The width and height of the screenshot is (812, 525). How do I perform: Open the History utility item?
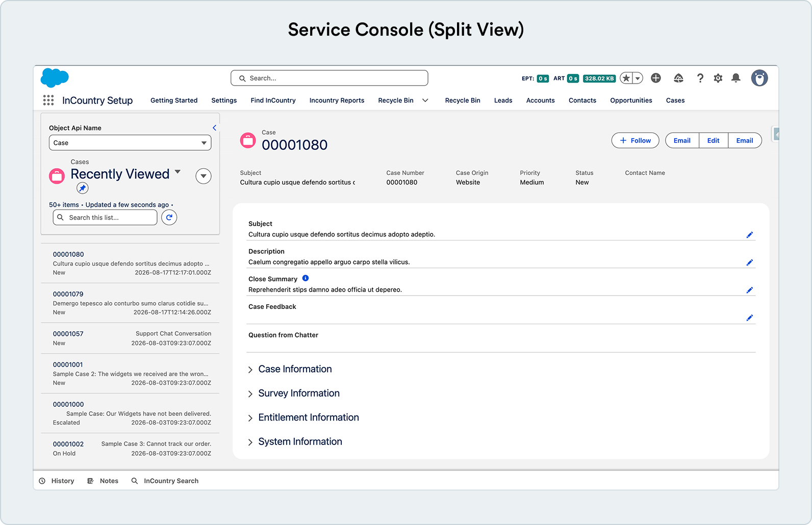click(57, 481)
